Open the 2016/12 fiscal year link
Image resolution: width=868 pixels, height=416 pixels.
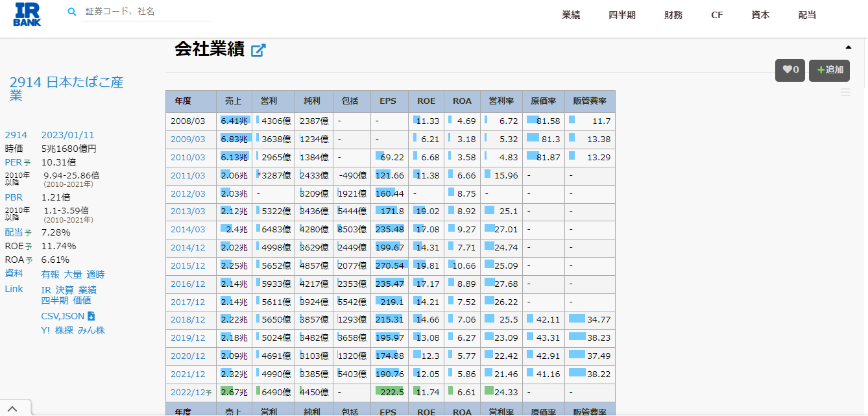coord(188,284)
